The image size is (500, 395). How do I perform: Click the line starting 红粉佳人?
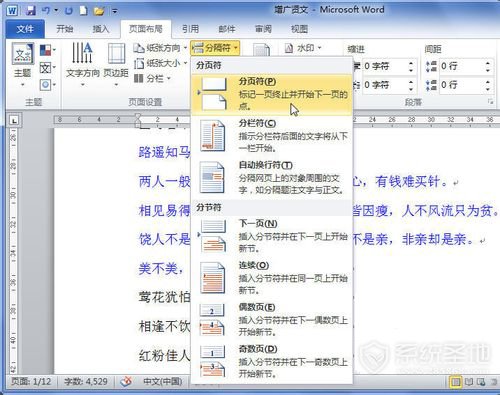[165, 356]
